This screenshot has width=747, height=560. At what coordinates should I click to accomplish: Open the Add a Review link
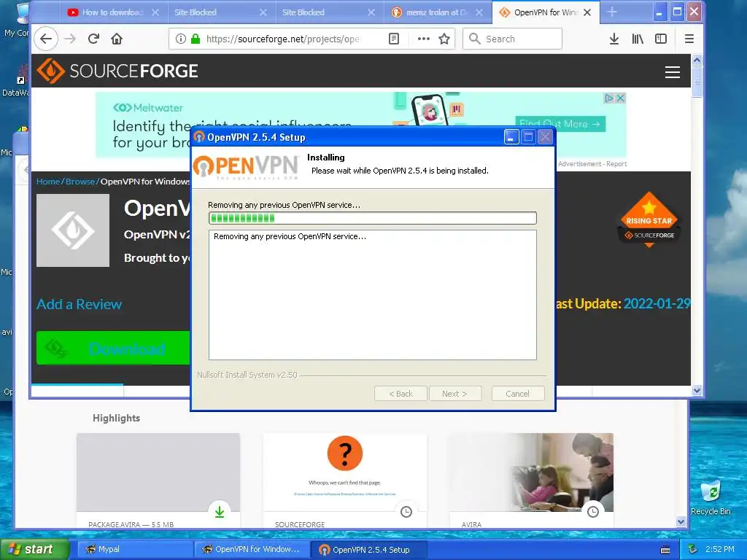pos(79,304)
